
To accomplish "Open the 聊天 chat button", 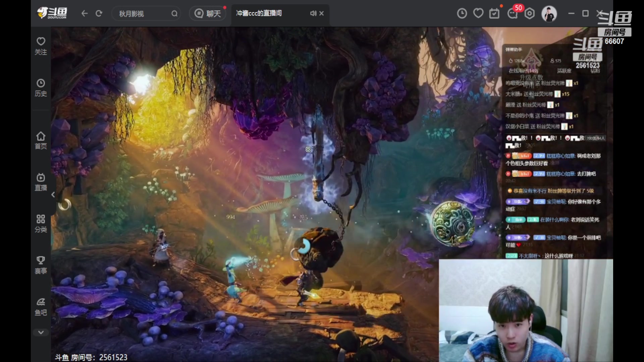I will 208,13.
